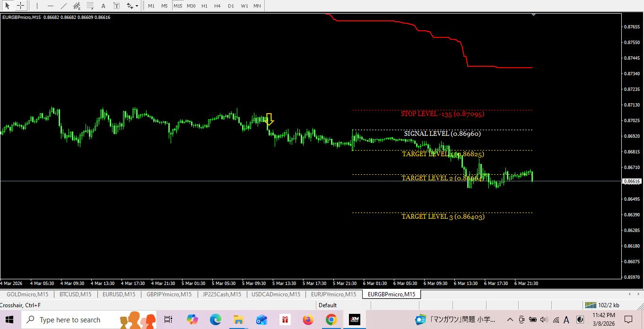644x329 pixels.
Task: Launch Microsoft Edge from the taskbar
Action: tap(216, 320)
